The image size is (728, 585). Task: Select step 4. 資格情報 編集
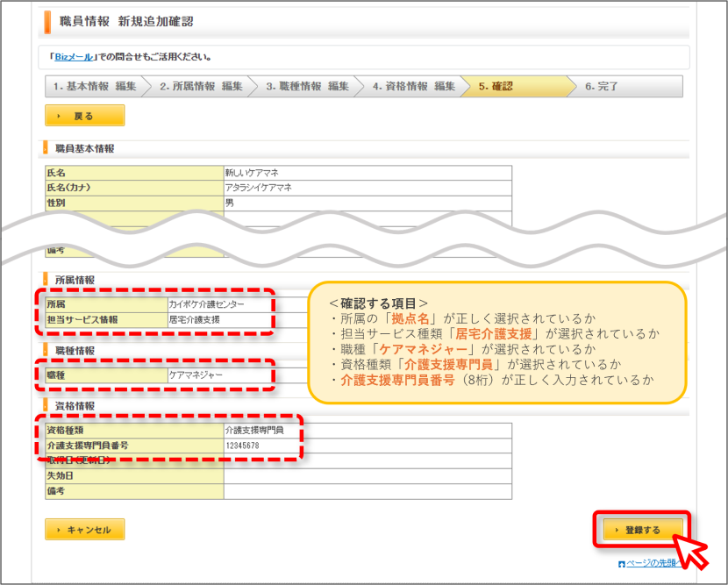414,86
